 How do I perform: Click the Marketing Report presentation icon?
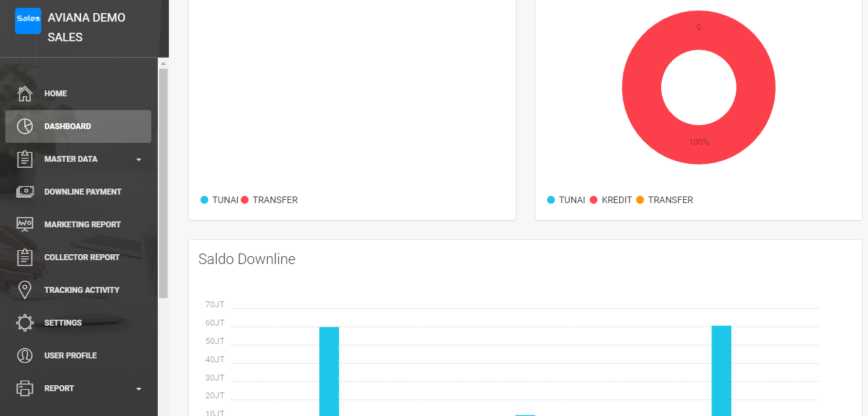click(25, 225)
